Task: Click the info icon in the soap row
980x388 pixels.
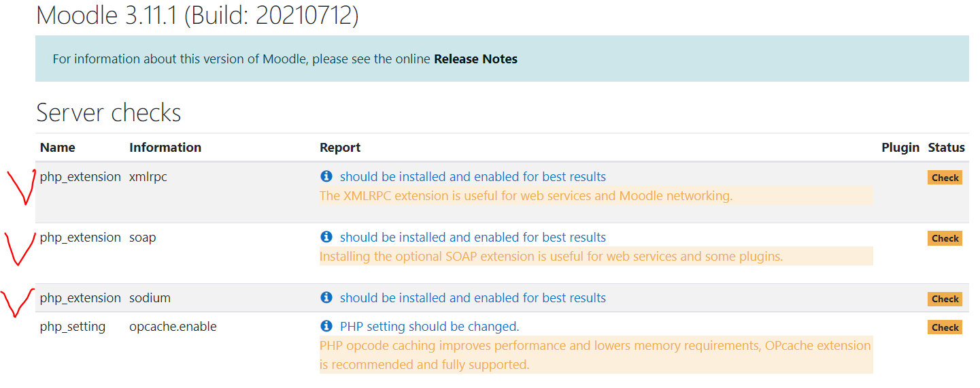Action: [326, 238]
